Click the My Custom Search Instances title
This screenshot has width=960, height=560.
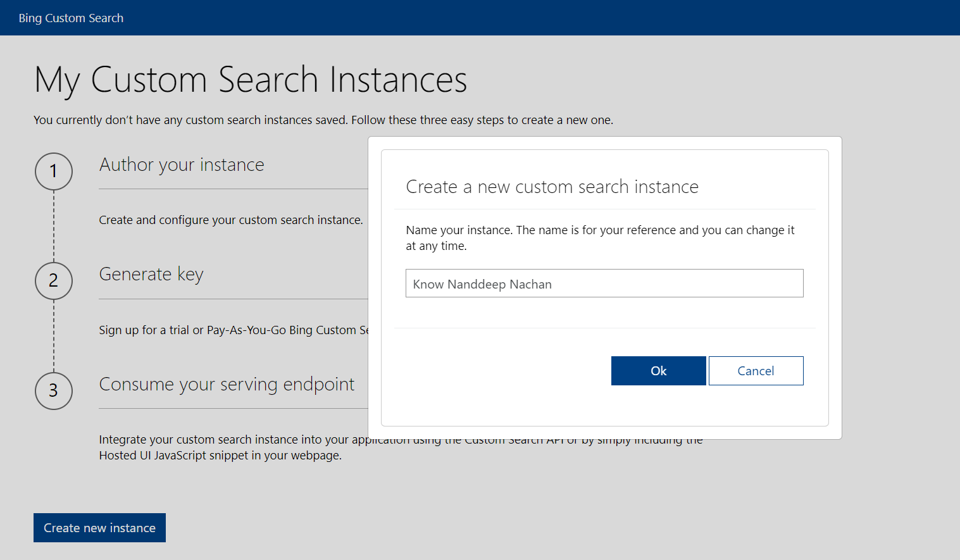tap(251, 80)
